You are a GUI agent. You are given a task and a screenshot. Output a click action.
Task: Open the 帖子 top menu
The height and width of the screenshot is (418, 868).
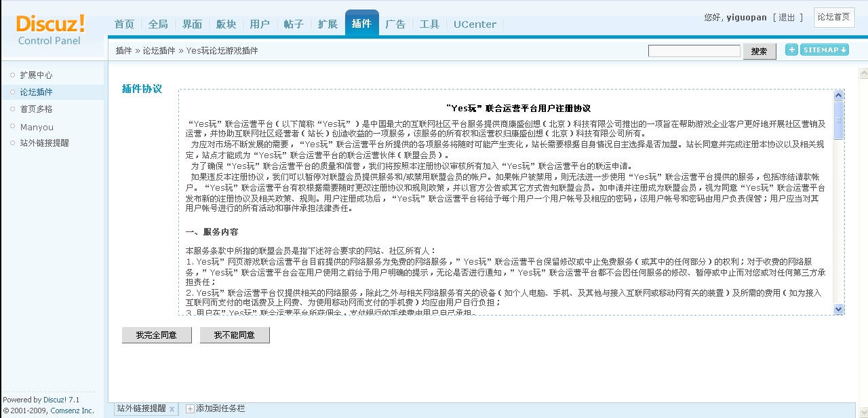(294, 24)
